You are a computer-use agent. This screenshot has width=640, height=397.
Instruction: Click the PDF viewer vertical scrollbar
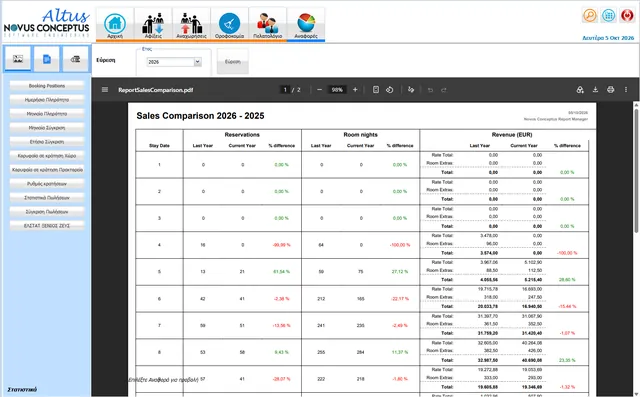(636, 171)
